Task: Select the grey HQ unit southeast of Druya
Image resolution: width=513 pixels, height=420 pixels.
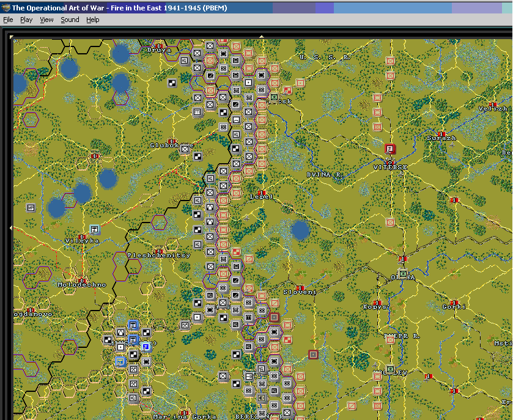Action: point(184,61)
